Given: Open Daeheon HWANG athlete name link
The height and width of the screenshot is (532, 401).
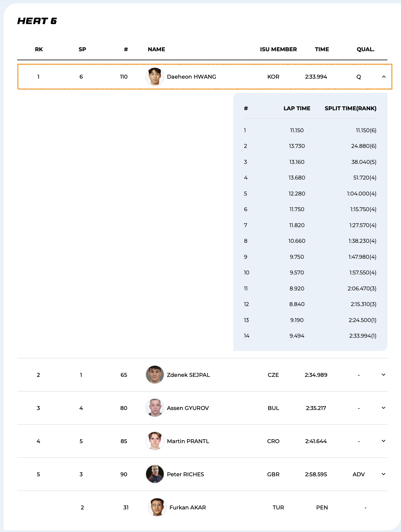Looking at the screenshot, I should [191, 77].
